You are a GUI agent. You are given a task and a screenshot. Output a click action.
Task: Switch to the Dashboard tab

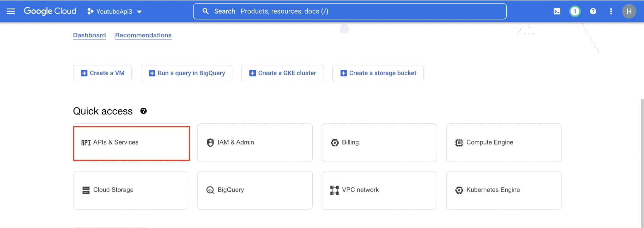pyautogui.click(x=89, y=35)
